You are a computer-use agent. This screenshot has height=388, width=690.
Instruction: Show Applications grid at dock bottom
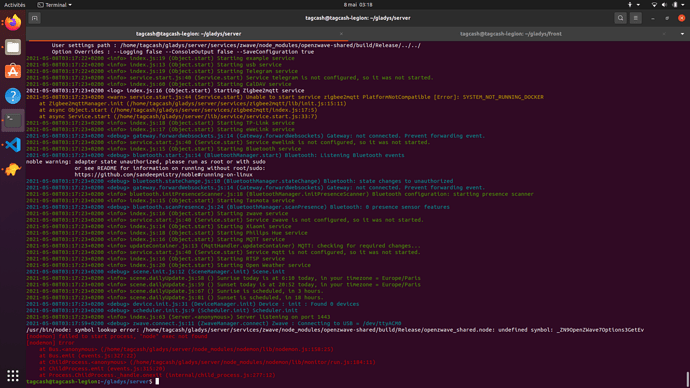coord(13,375)
